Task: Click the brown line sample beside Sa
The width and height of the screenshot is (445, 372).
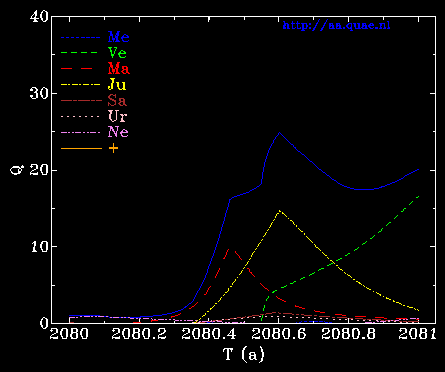Action: tap(81, 101)
